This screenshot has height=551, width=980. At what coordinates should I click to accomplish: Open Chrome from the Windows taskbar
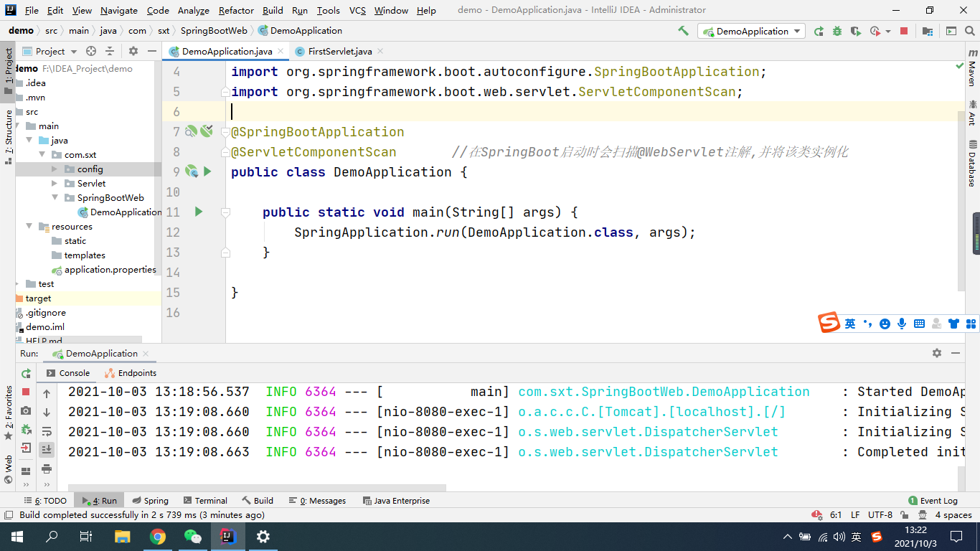(158, 537)
